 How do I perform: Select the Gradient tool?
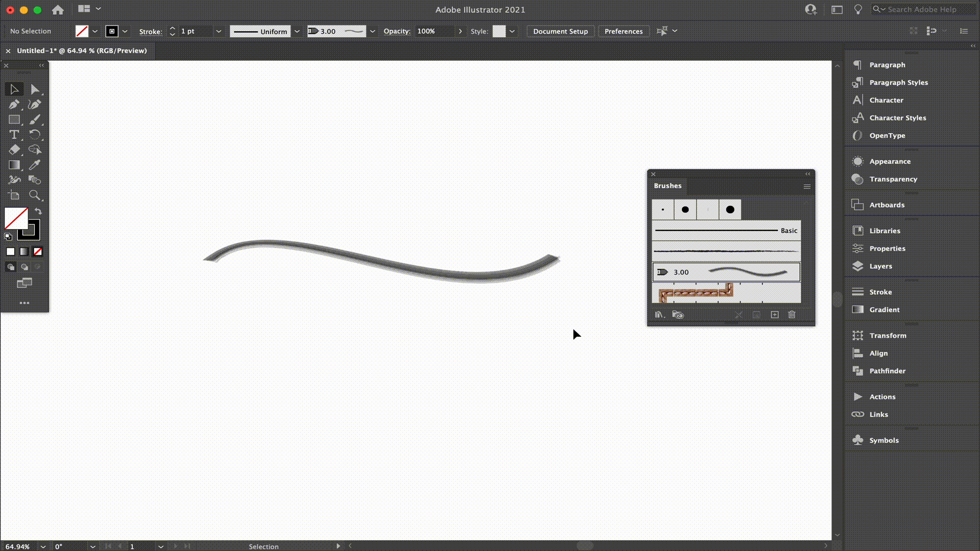[14, 165]
